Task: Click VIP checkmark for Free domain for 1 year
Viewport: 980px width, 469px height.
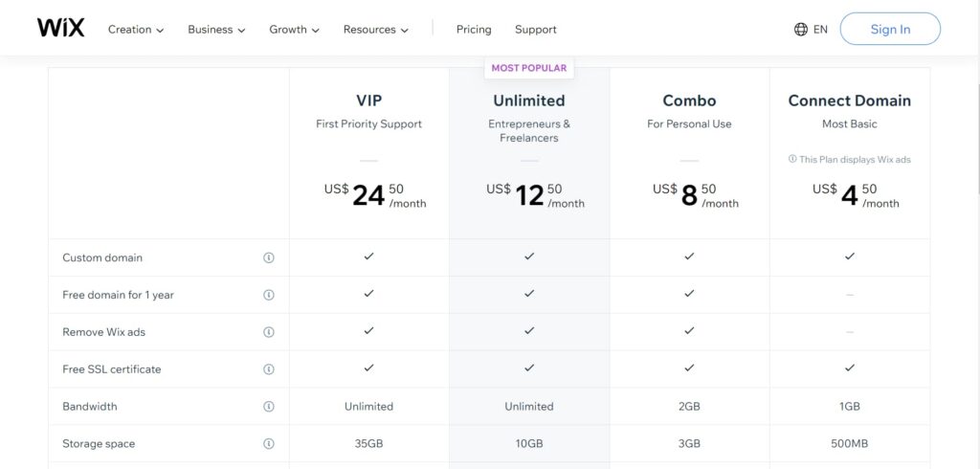Action: (368, 293)
